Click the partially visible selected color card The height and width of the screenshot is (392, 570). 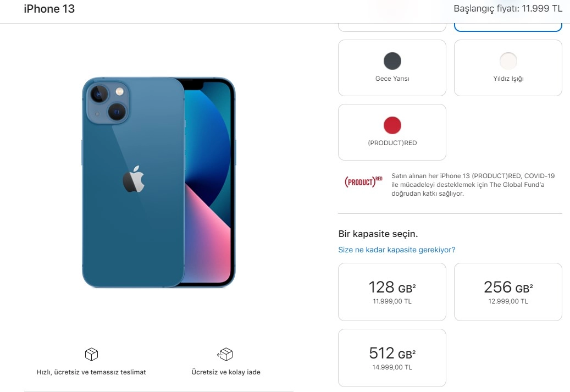(508, 27)
